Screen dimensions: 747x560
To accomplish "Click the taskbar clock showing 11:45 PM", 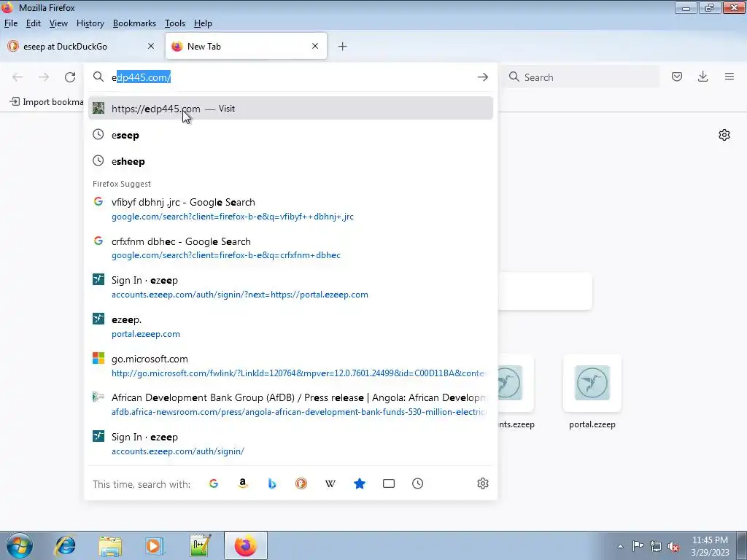I will pyautogui.click(x=710, y=545).
